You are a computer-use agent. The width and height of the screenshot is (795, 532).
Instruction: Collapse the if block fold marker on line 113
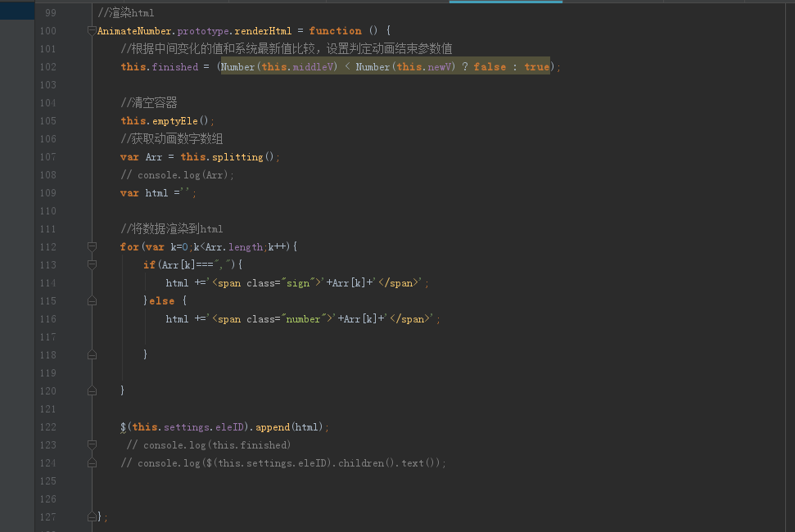(x=92, y=264)
